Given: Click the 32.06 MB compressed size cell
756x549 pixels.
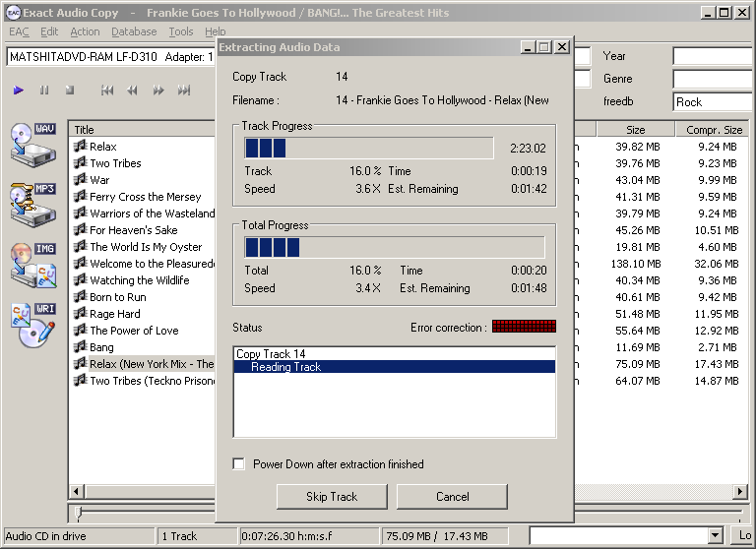Looking at the screenshot, I should coord(716,263).
